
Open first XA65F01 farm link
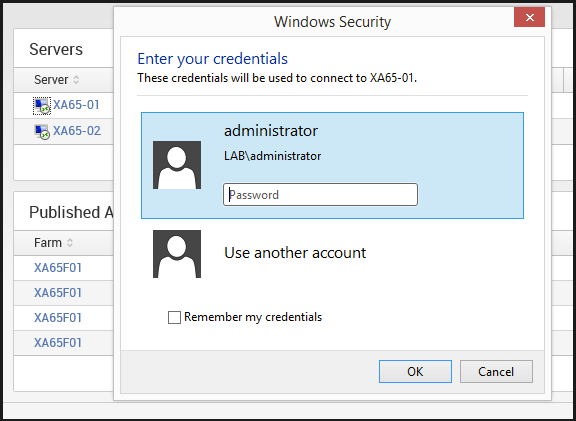[x=58, y=268]
